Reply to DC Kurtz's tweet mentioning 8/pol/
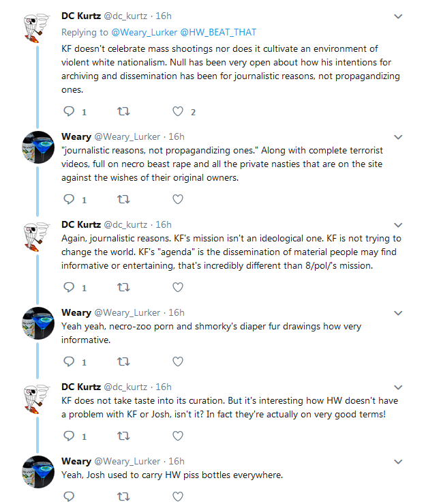The image size is (426, 504). coord(69,287)
